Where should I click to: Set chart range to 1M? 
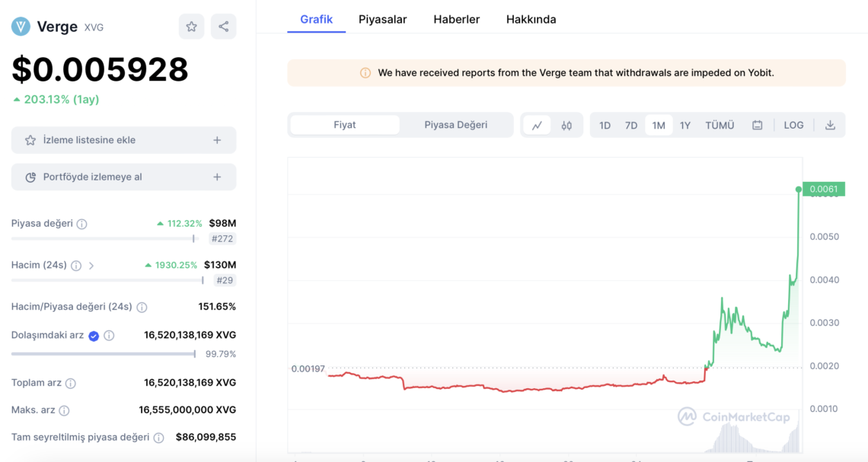[658, 126]
